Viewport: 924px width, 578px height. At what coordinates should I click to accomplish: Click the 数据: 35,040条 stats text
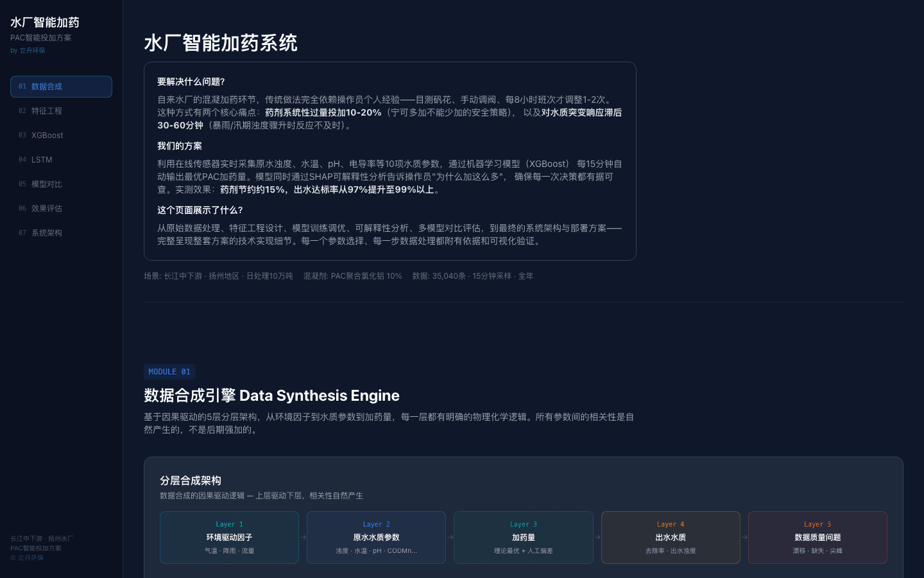[x=472, y=276]
